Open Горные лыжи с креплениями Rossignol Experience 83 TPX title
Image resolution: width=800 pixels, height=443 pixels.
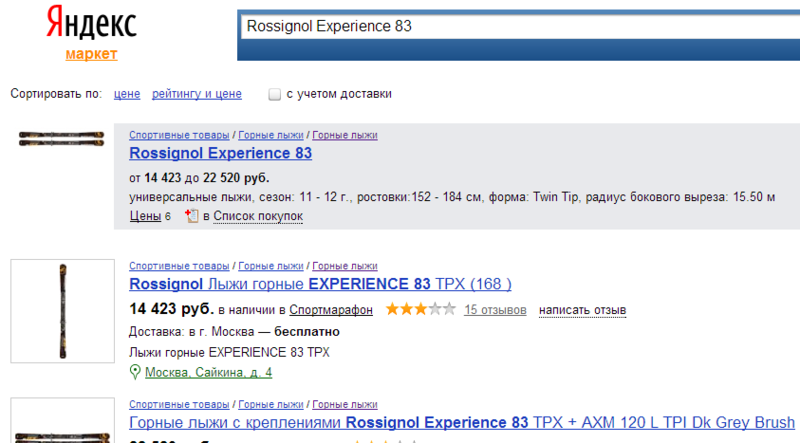[462, 423]
